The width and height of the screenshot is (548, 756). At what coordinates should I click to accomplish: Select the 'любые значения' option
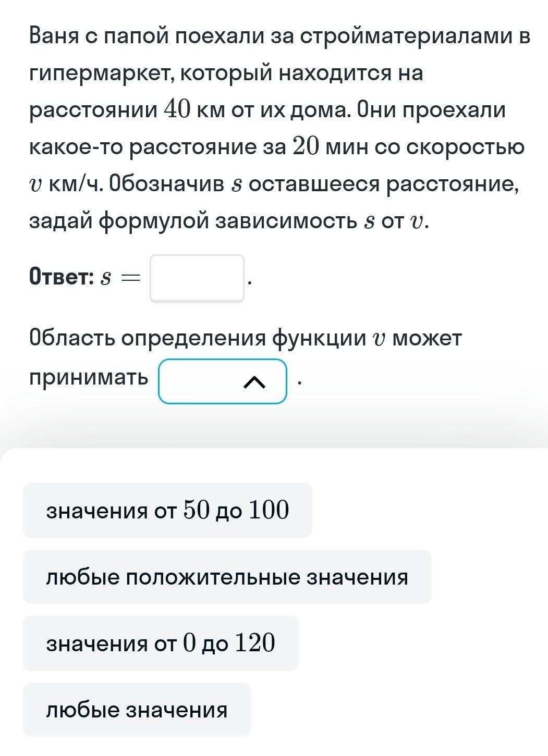tap(137, 710)
